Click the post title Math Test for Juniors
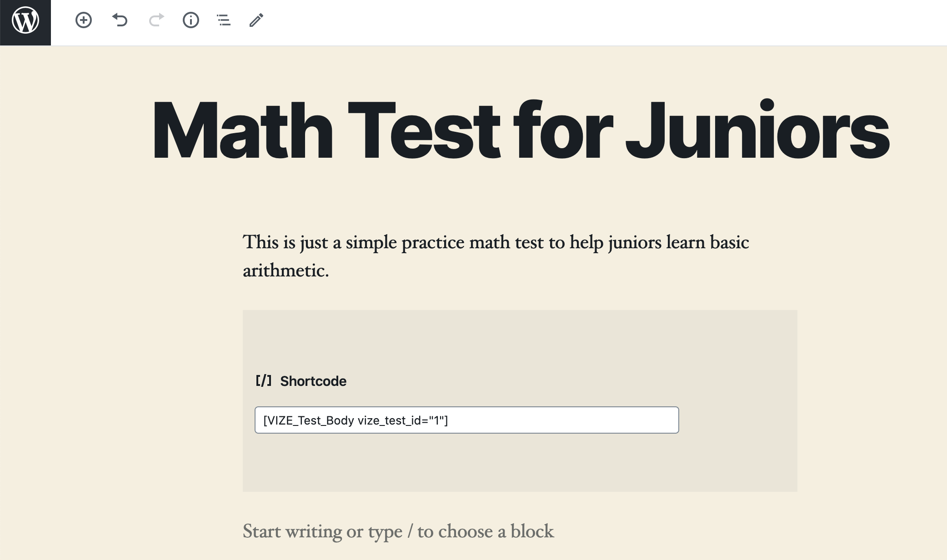The height and width of the screenshot is (560, 947). point(521,131)
